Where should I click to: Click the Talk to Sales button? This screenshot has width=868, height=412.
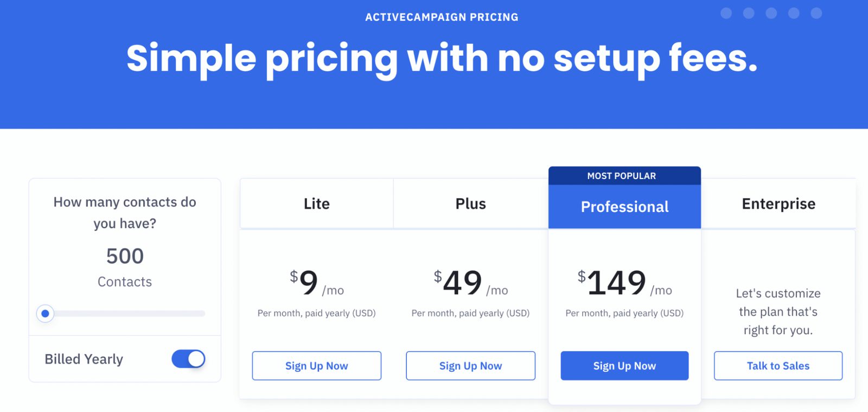click(778, 366)
